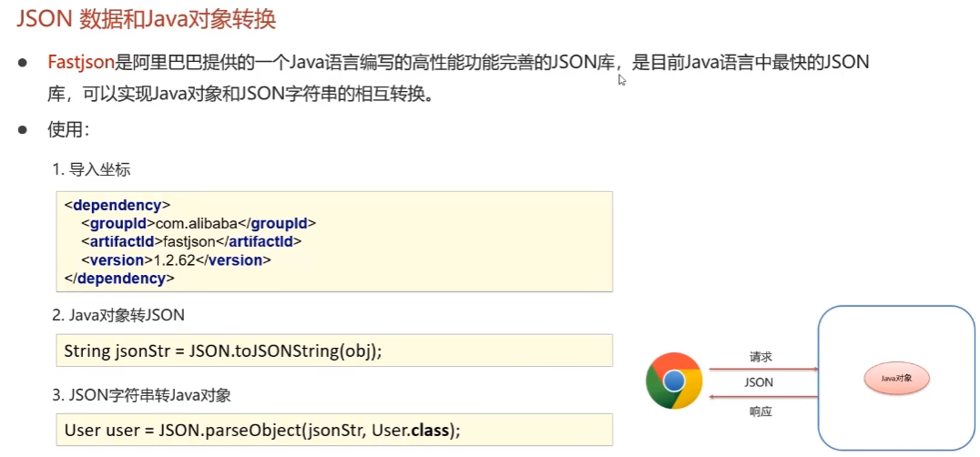Viewport: 980px width, 457px height.
Task: Click the slide title JSON 数据和Java对象转换
Action: pyautogui.click(x=146, y=20)
